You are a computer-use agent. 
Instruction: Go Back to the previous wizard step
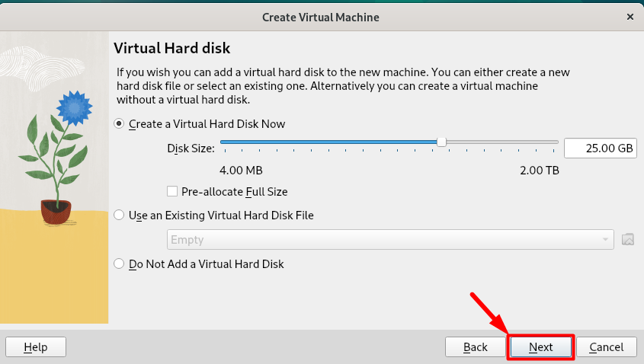475,347
